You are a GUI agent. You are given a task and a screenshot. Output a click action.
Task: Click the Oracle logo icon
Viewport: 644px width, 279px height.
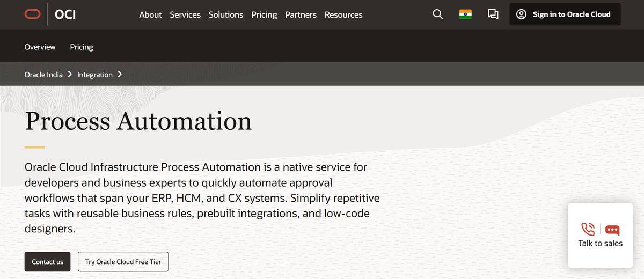[33, 14]
